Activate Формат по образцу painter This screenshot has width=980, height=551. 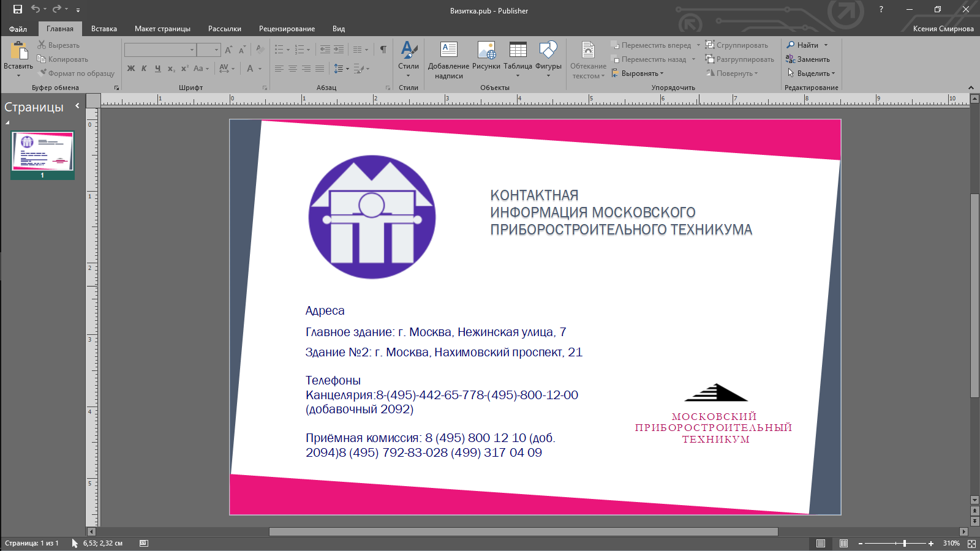[76, 73]
